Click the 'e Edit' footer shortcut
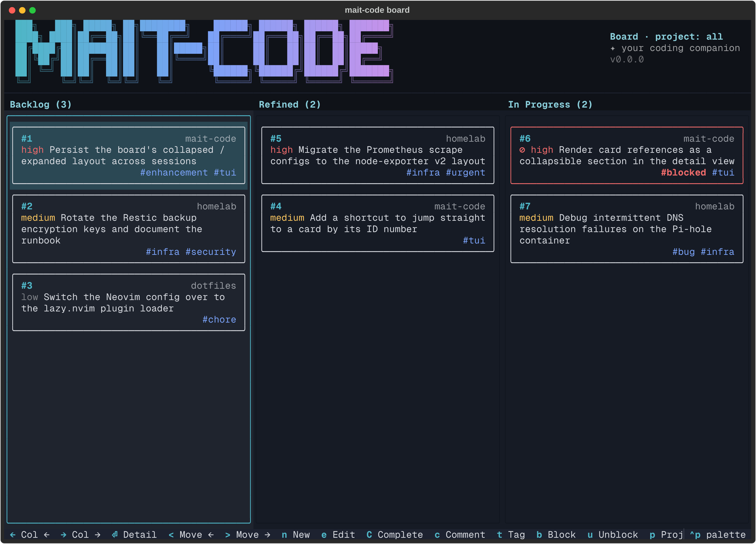Image resolution: width=756 pixels, height=544 pixels. click(x=338, y=534)
